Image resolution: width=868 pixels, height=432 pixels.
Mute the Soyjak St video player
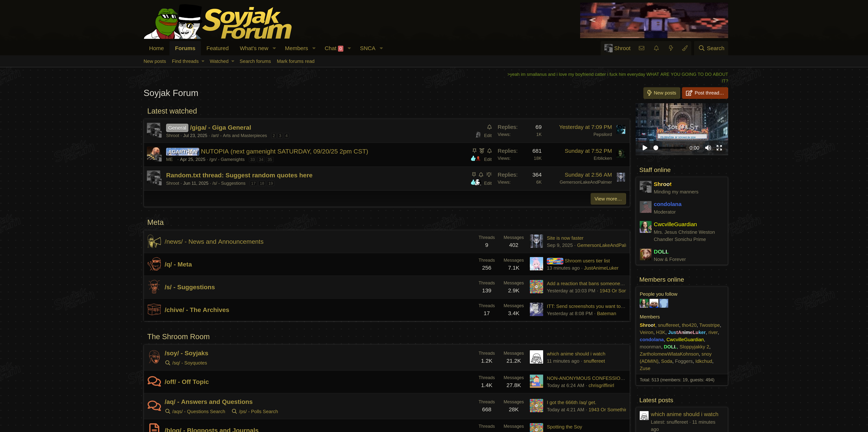tap(708, 148)
